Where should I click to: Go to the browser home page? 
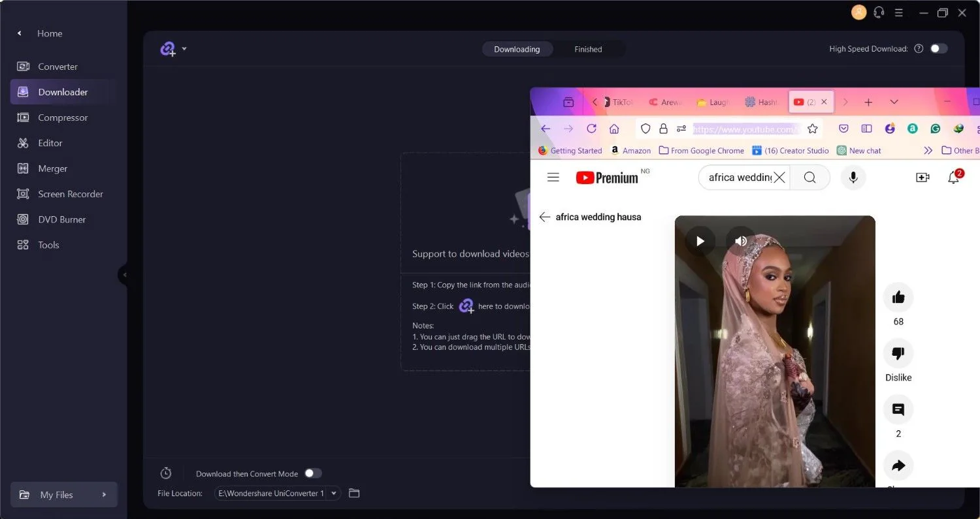(x=614, y=129)
